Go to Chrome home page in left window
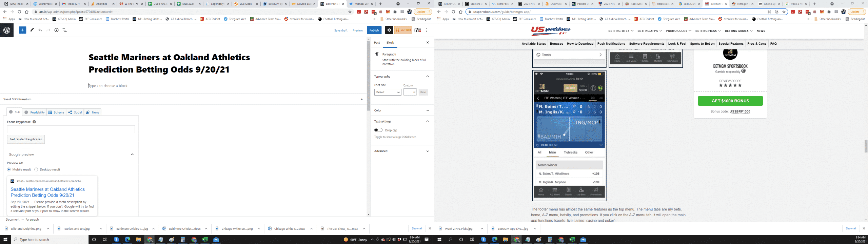 [x=26, y=12]
